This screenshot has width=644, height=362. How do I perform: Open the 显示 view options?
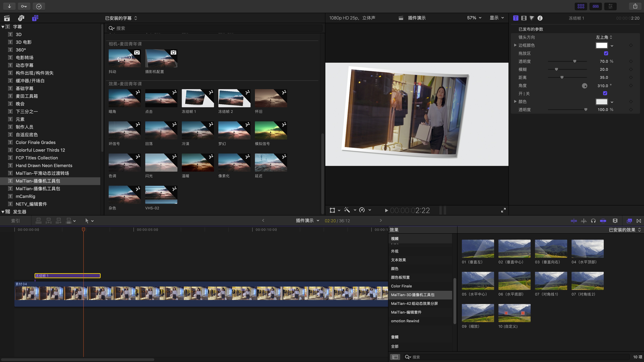click(x=496, y=18)
